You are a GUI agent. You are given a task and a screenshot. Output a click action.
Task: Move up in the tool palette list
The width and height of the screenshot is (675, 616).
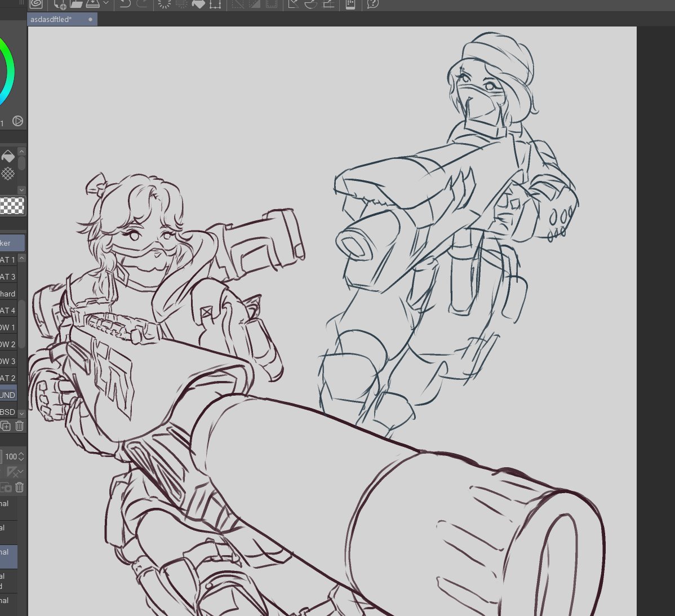click(21, 152)
